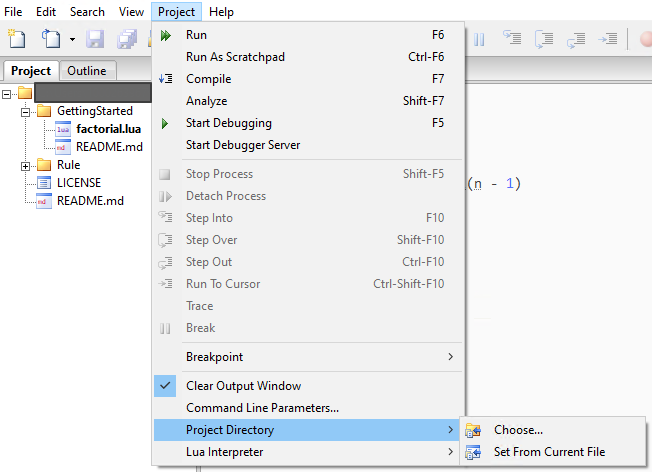Select the Choose... project directory option
Image resolution: width=652 pixels, height=472 pixels.
552,430
